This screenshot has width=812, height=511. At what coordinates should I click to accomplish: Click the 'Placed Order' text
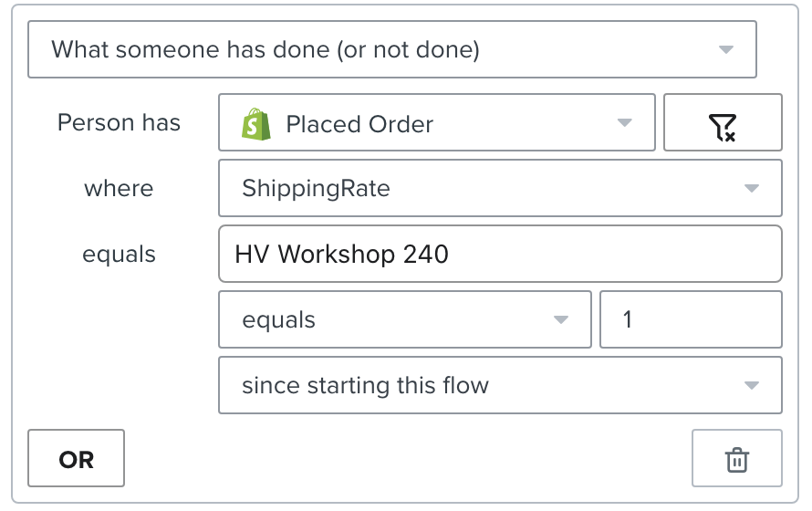tap(359, 124)
